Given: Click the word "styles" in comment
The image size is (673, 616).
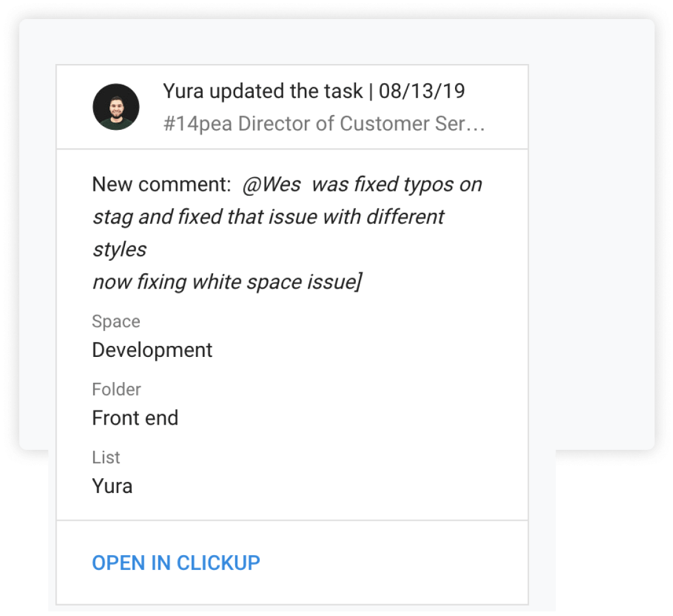Looking at the screenshot, I should tap(119, 249).
